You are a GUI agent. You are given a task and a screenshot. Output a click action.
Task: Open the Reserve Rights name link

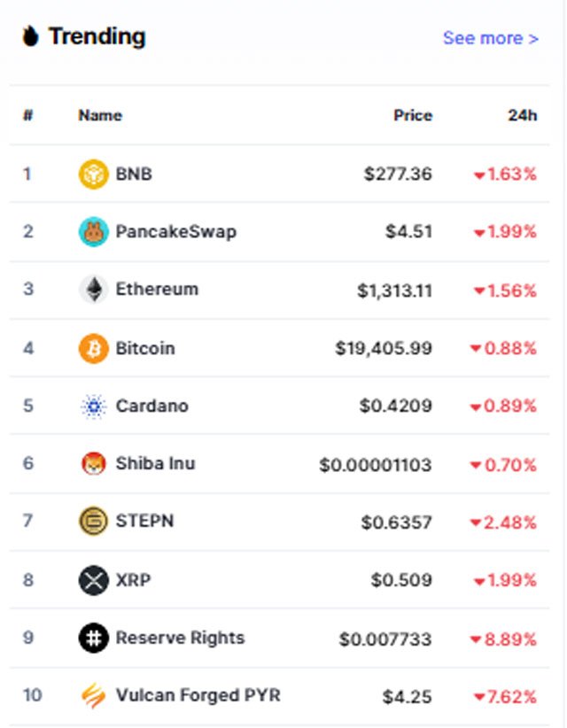click(180, 638)
